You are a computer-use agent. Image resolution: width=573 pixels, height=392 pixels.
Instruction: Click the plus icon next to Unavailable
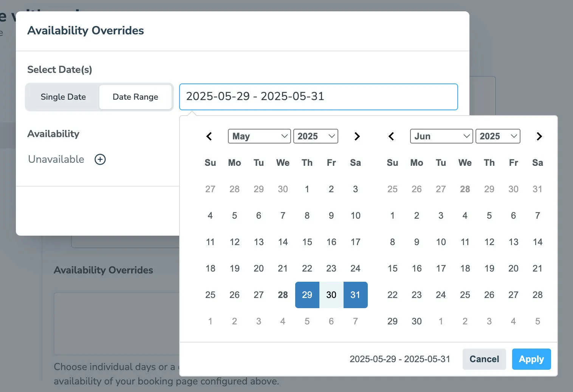point(100,159)
